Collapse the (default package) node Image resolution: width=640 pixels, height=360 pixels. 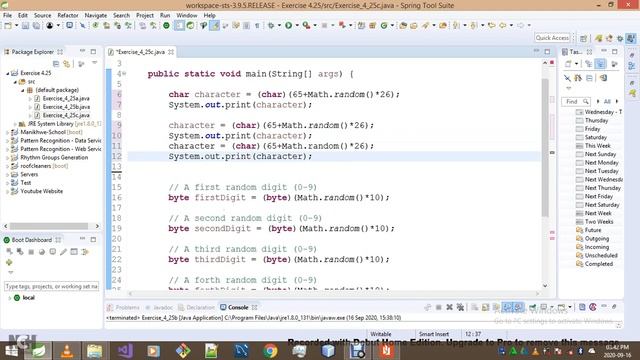pyautogui.click(x=23, y=90)
